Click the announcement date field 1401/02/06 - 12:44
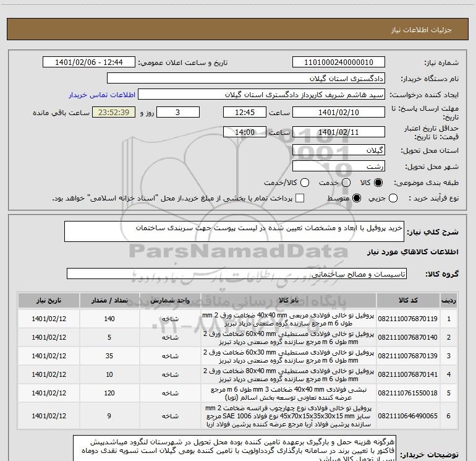The height and width of the screenshot is (461, 476). coord(89,62)
